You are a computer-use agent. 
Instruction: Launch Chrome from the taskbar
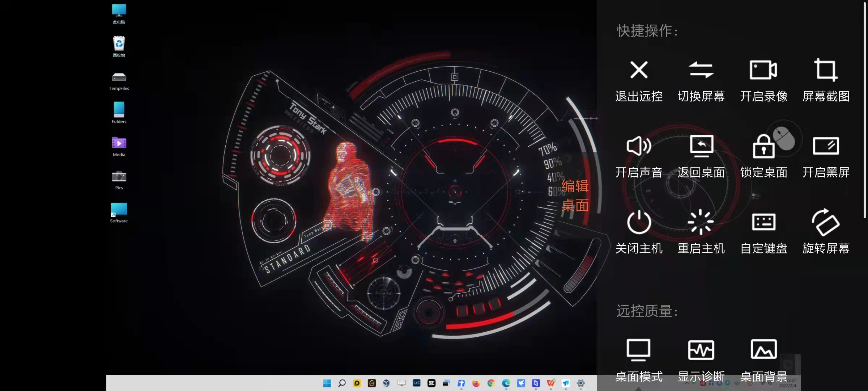491,383
